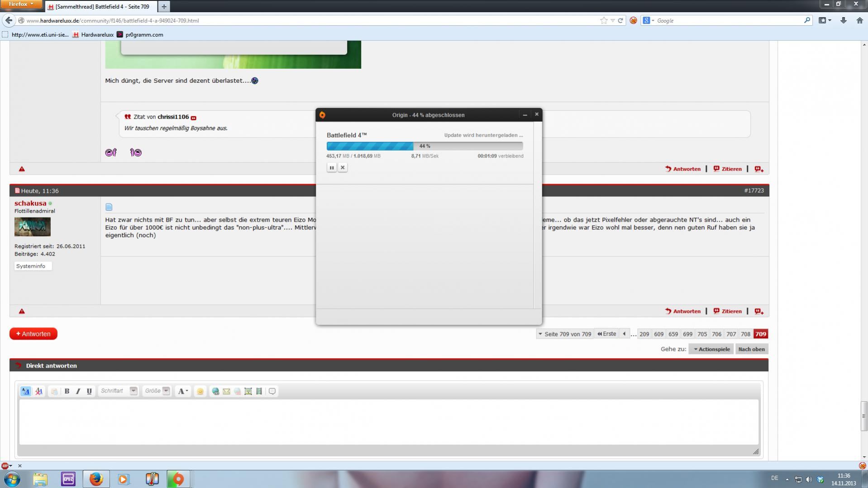Pause the Battlefield 4 update download
The image size is (868, 488).
(x=332, y=168)
